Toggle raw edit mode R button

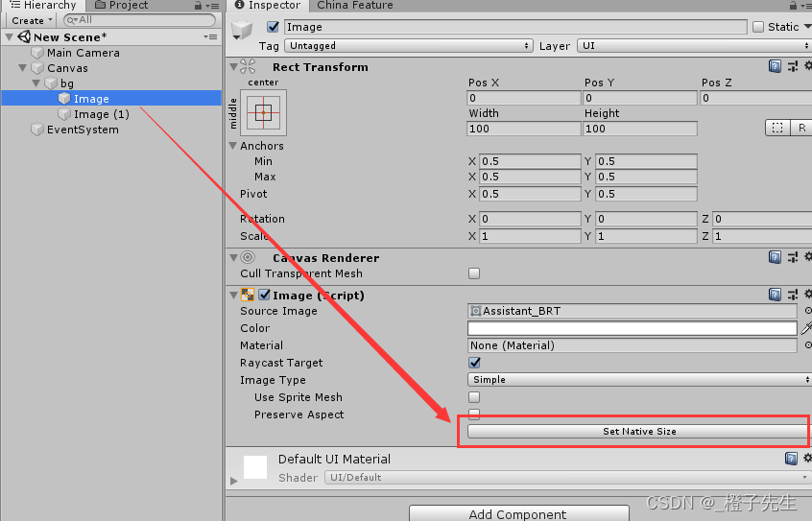(x=801, y=128)
